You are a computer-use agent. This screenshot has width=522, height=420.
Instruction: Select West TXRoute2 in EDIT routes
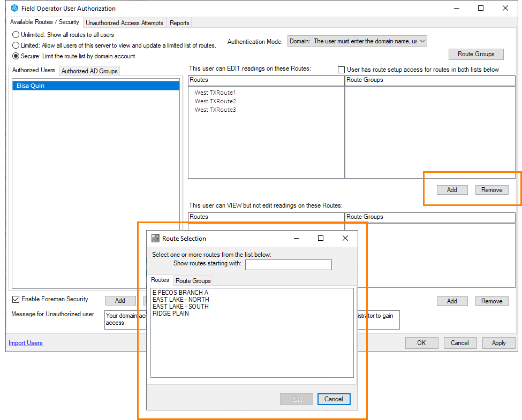[215, 101]
